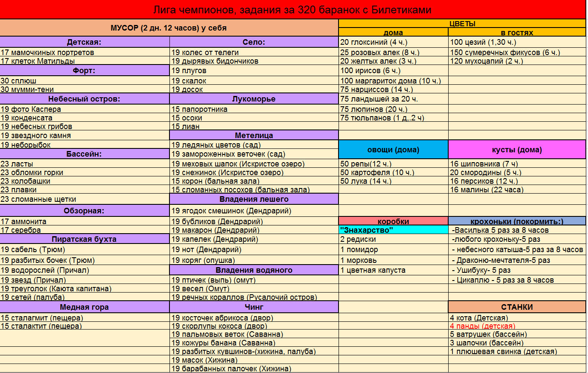Click cell "19 скалок"
This screenshot has width=588, height=373.
tap(254, 80)
